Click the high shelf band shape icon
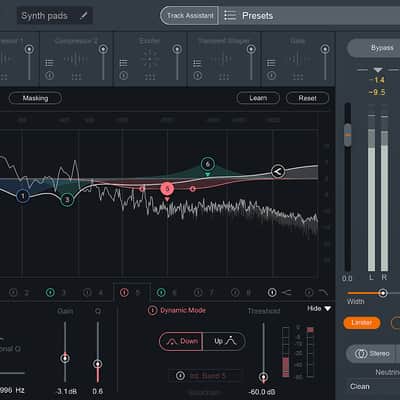This screenshot has height=400, width=400. pyautogui.click(x=286, y=293)
